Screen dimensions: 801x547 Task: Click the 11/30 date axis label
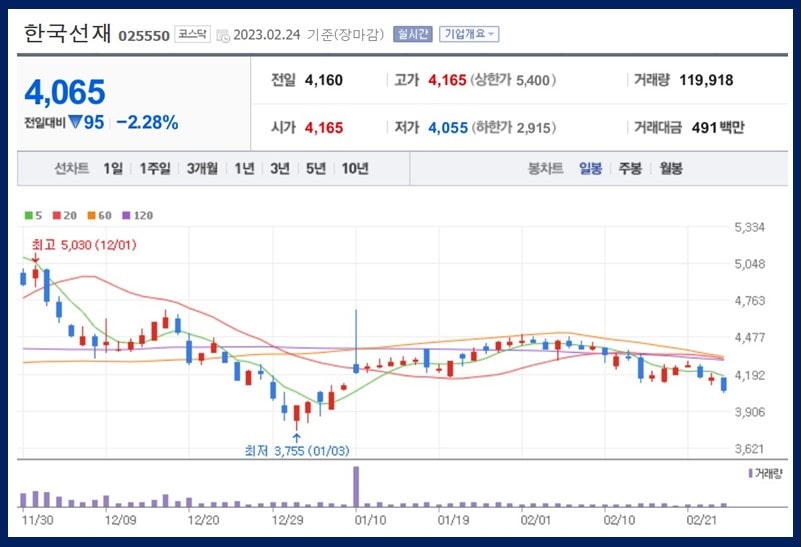pos(37,520)
